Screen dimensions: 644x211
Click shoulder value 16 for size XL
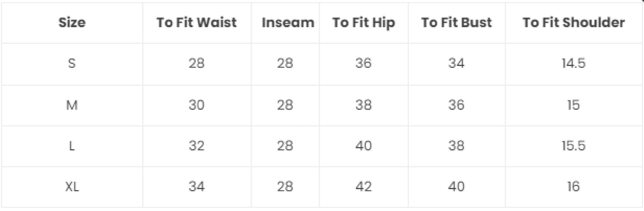pyautogui.click(x=574, y=187)
